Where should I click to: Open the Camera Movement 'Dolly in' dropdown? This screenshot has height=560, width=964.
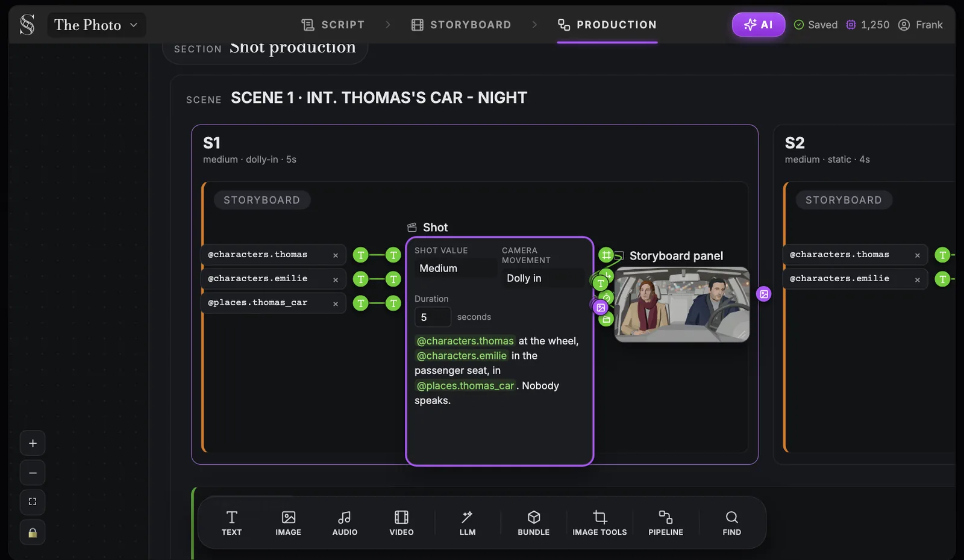point(543,278)
